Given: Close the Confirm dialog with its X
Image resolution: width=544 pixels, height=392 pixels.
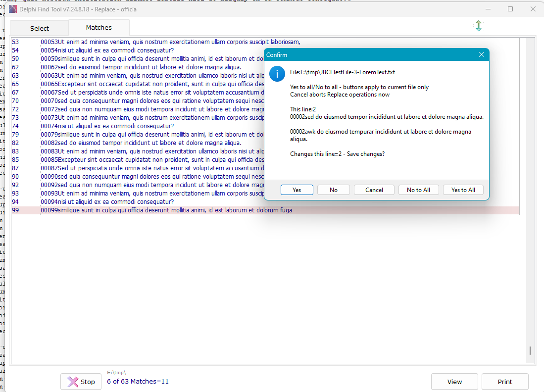Looking at the screenshot, I should (x=481, y=55).
